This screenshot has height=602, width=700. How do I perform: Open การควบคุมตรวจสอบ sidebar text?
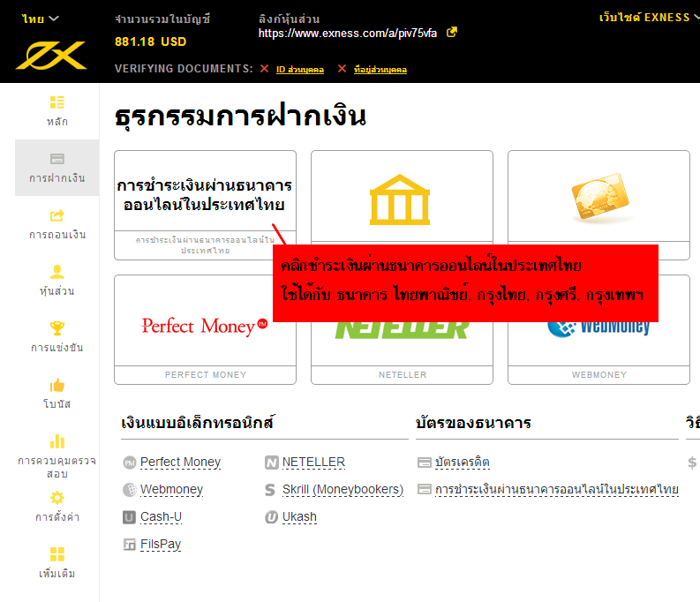[x=57, y=467]
